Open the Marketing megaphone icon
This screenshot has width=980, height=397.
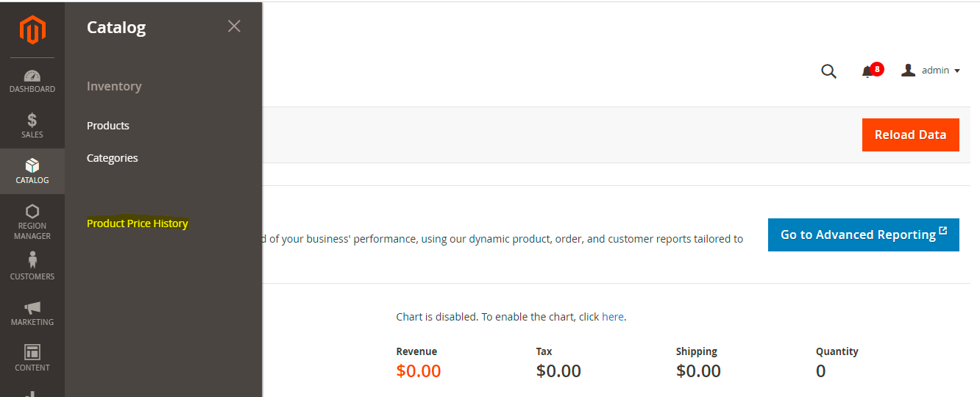click(x=32, y=308)
